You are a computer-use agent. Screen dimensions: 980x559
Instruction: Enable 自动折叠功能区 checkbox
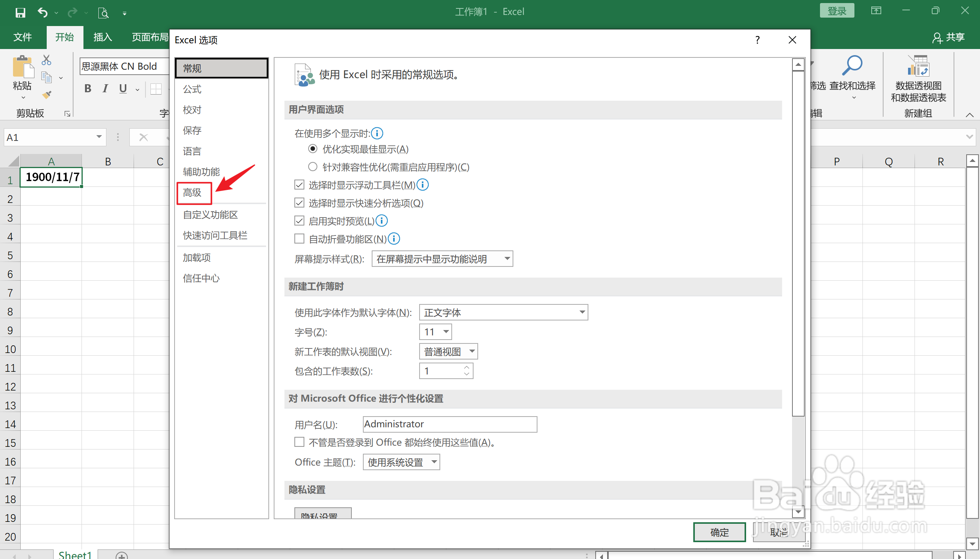point(299,239)
